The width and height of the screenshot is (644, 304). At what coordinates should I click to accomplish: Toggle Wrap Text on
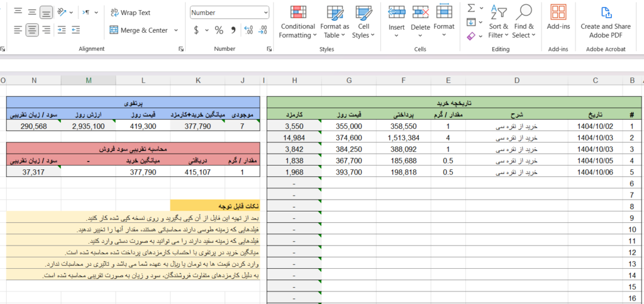[130, 13]
